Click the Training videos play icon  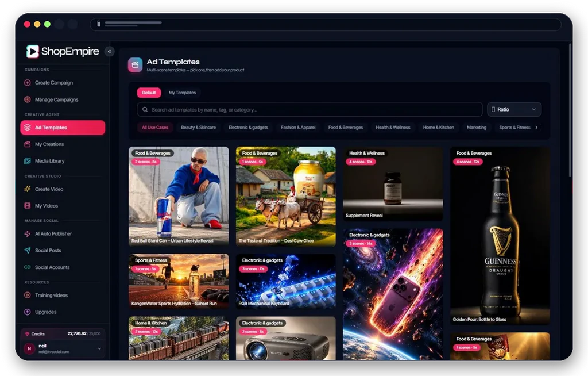click(x=28, y=296)
